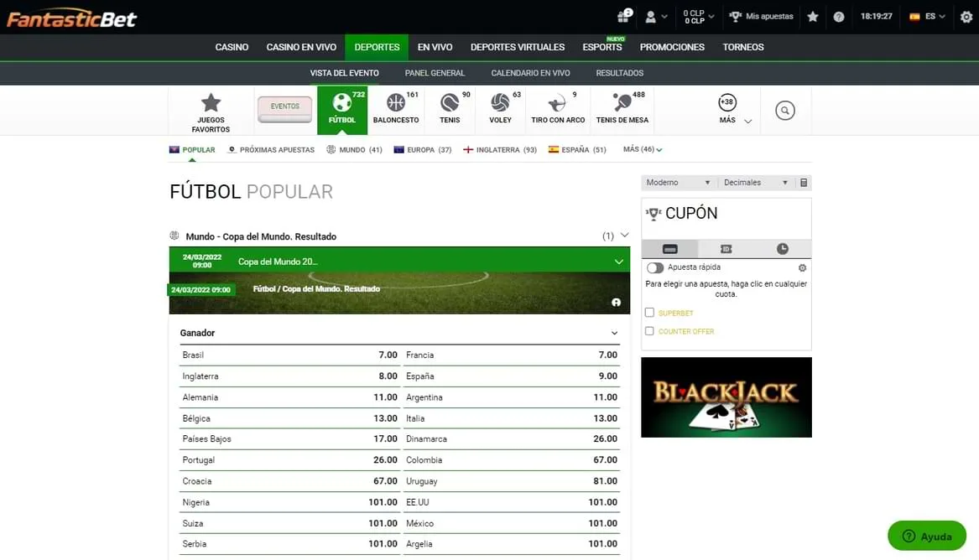Expand the Más +38 sports menu

734,109
